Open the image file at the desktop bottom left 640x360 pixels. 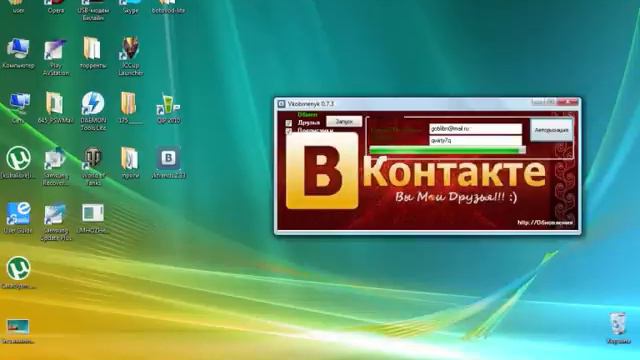point(18,331)
